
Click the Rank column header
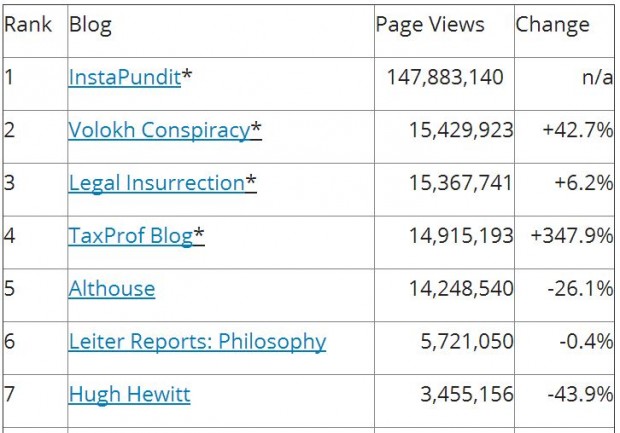tap(28, 24)
